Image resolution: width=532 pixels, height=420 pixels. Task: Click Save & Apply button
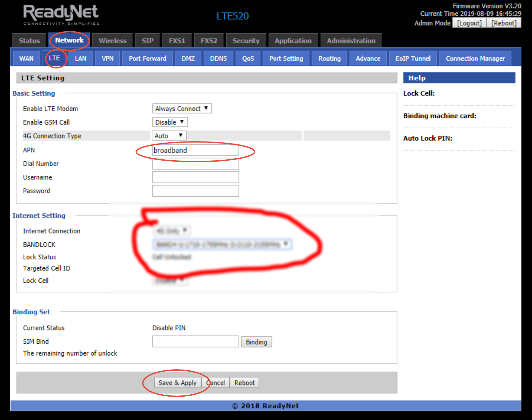click(x=177, y=383)
